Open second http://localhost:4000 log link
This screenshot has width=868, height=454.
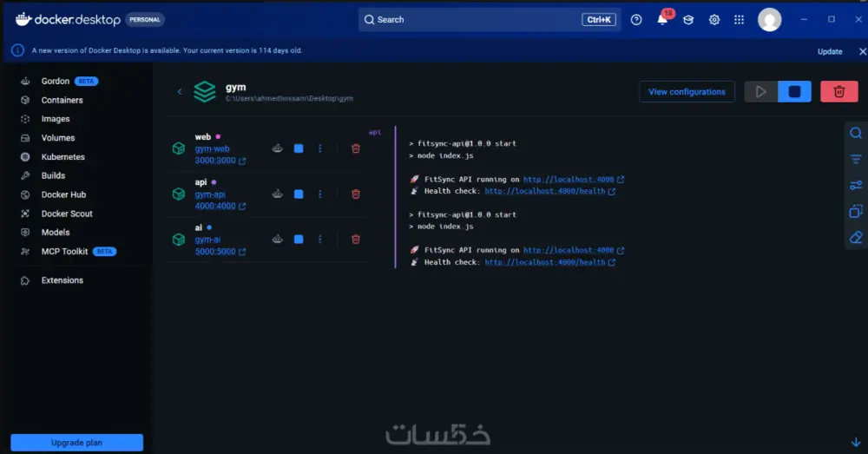(x=574, y=250)
